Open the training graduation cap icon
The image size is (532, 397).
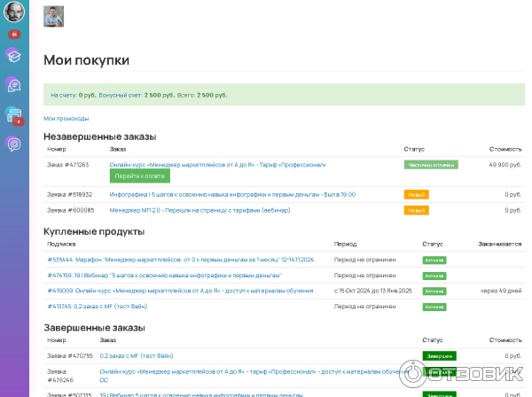pyautogui.click(x=13, y=56)
